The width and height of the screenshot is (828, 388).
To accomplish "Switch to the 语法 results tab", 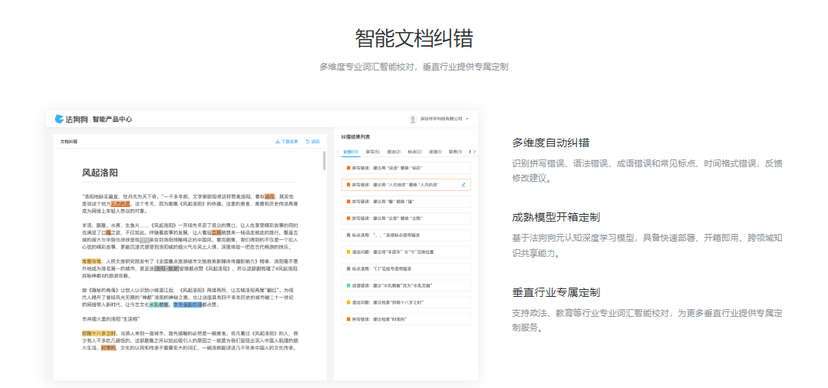I will 394,152.
